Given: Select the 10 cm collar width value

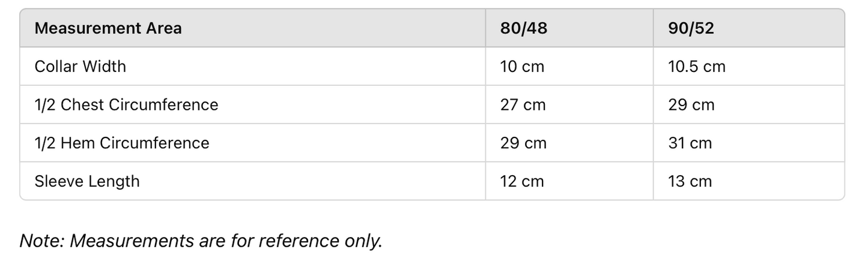Looking at the screenshot, I should tap(522, 66).
